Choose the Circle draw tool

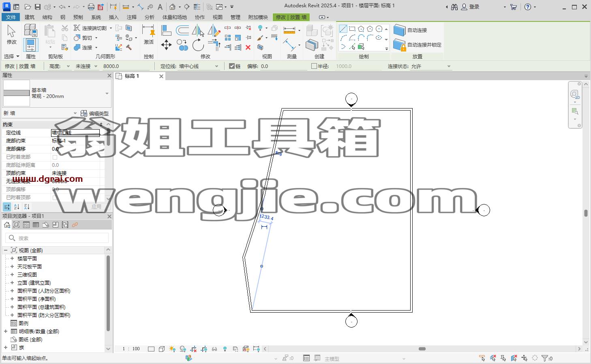point(379,29)
